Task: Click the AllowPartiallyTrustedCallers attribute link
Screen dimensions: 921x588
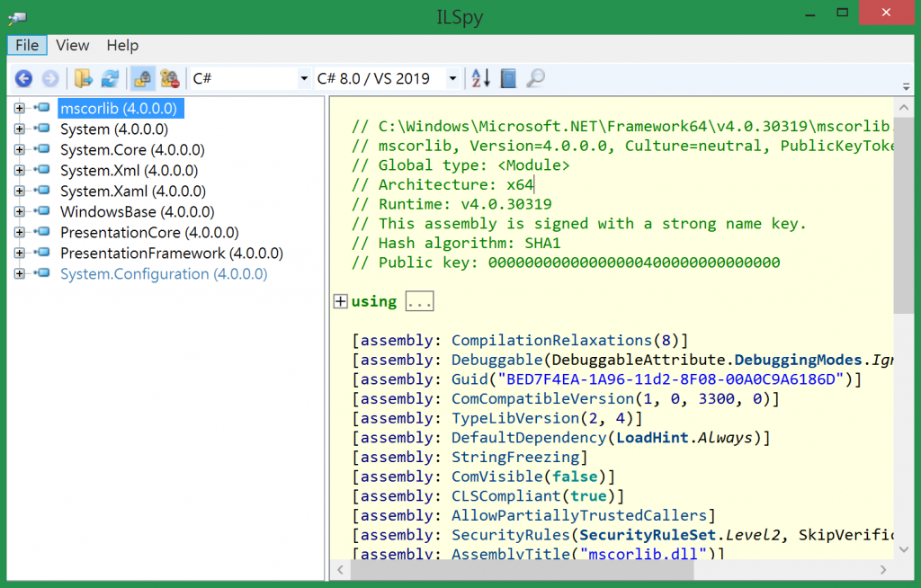Action: click(x=579, y=514)
